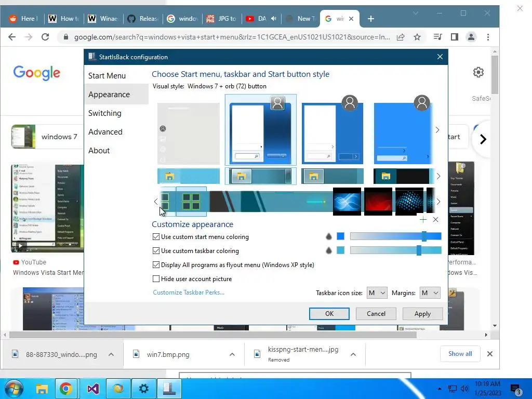Screen dimensions: 532x399
Task: Click the start menu color droplet icon
Action: (328, 236)
